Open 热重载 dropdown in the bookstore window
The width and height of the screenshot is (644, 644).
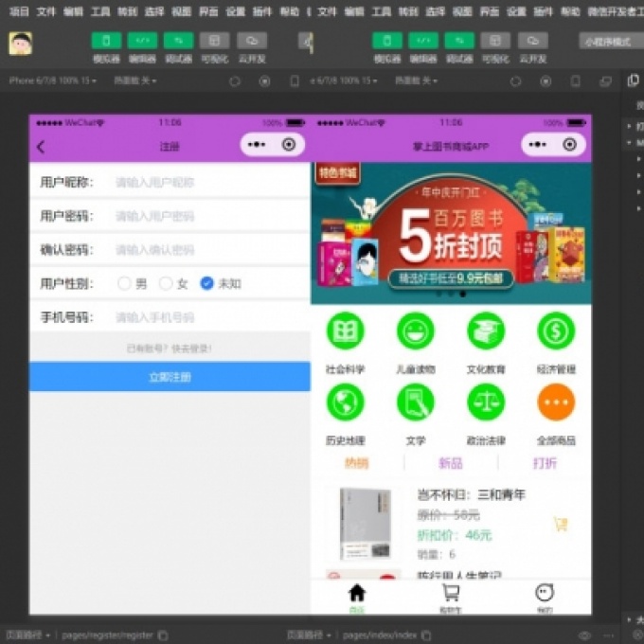pos(416,80)
